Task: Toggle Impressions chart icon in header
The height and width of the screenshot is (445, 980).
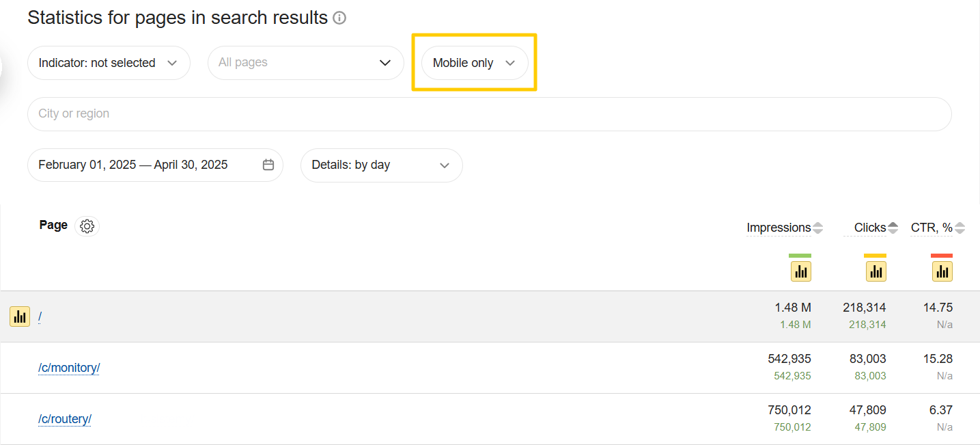Action: 800,271
